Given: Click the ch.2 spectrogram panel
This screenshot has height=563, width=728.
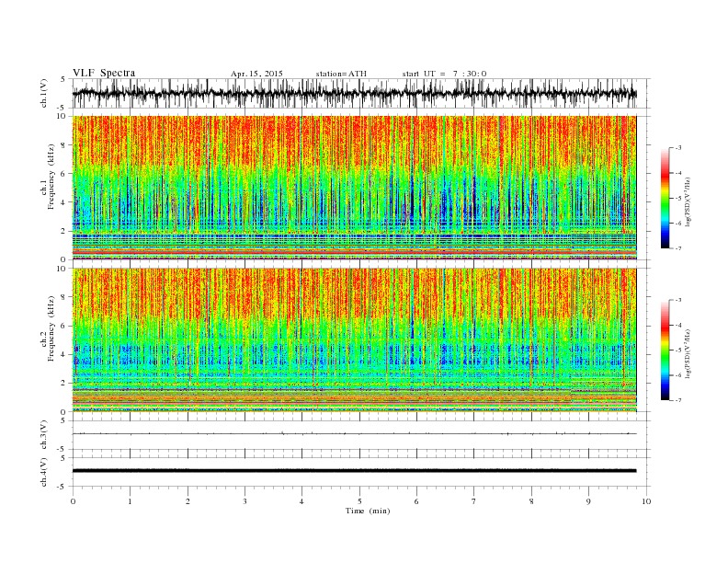Looking at the screenshot, I should (354, 340).
